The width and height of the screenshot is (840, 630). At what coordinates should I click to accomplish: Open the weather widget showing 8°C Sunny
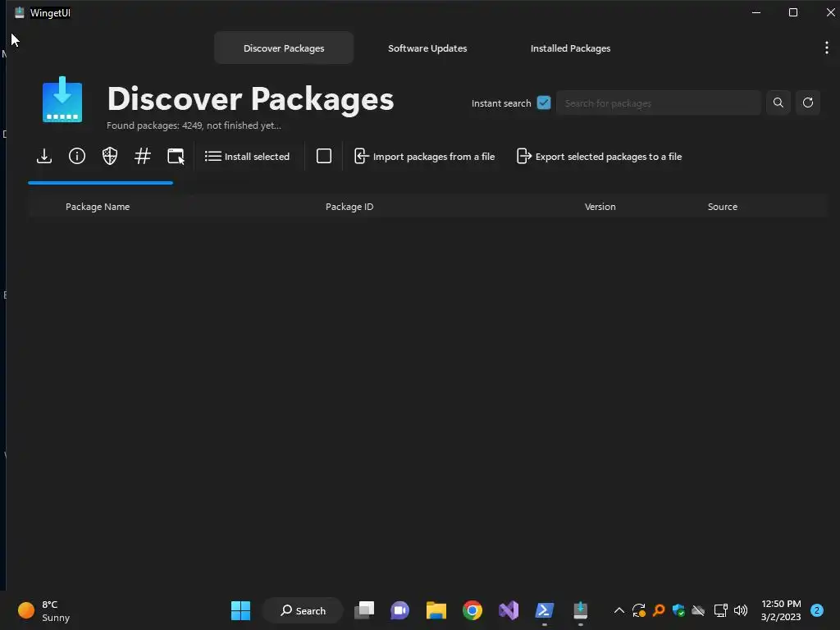click(44, 610)
